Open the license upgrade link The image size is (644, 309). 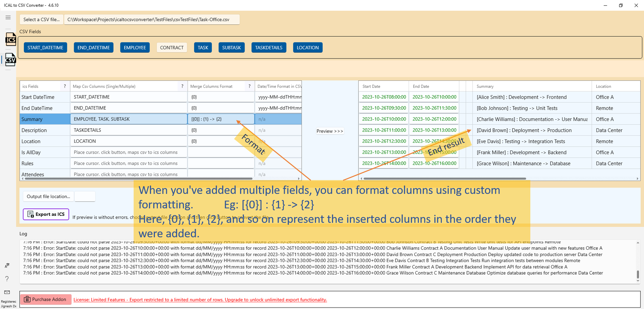(x=200, y=300)
